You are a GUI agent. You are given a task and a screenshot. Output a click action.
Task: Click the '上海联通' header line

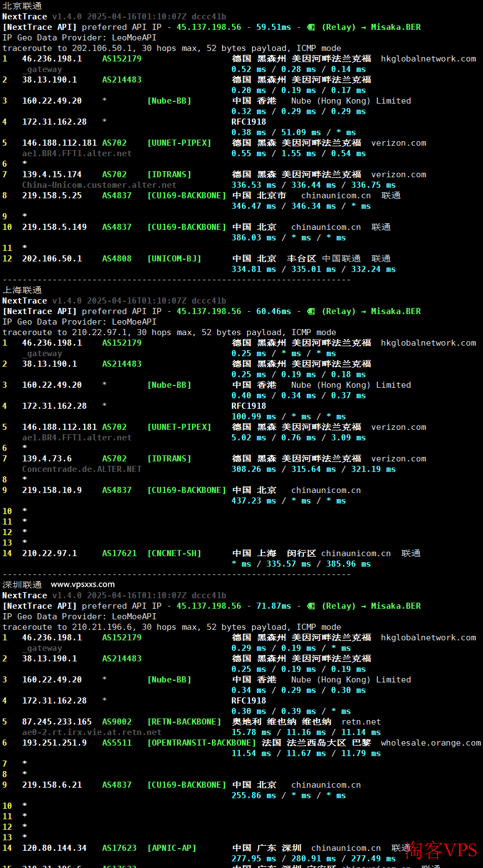[x=22, y=290]
